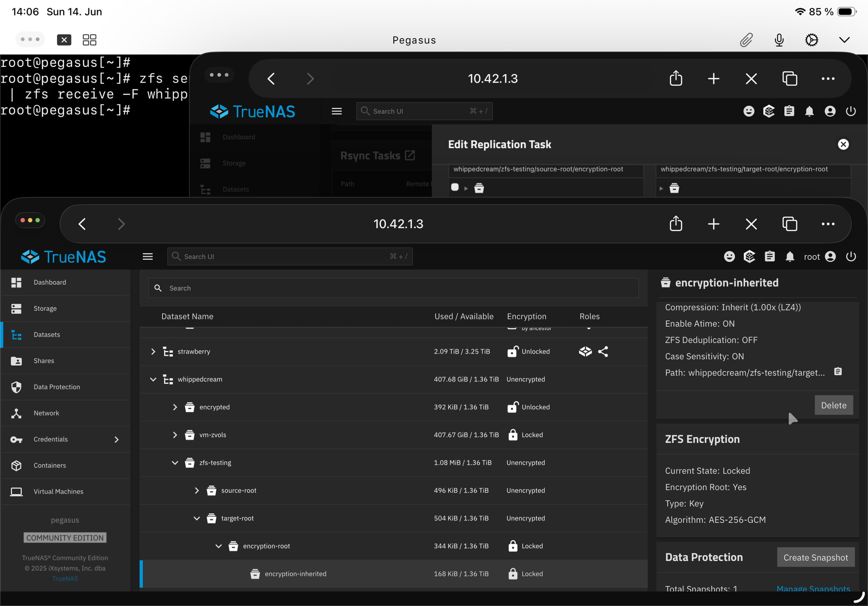Toggle the source dataset checkbox in replication task
The width and height of the screenshot is (868, 606).
pyautogui.click(x=455, y=187)
